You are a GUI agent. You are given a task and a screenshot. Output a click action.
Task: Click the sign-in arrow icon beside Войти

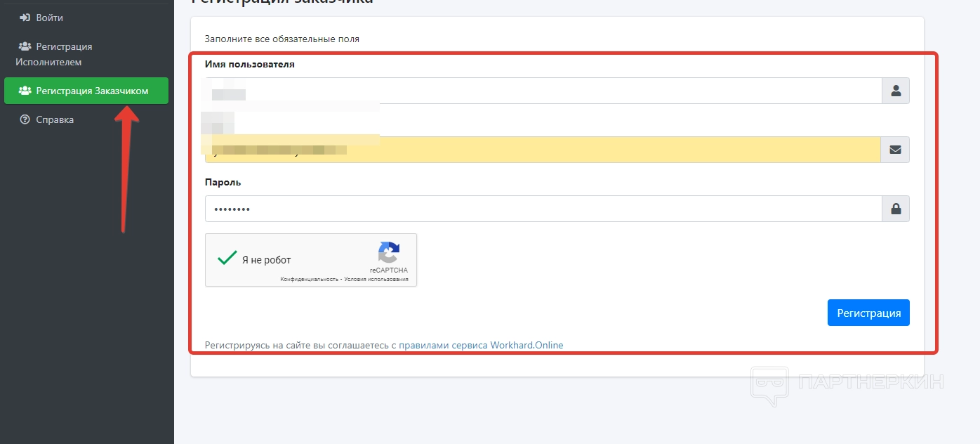(x=25, y=18)
